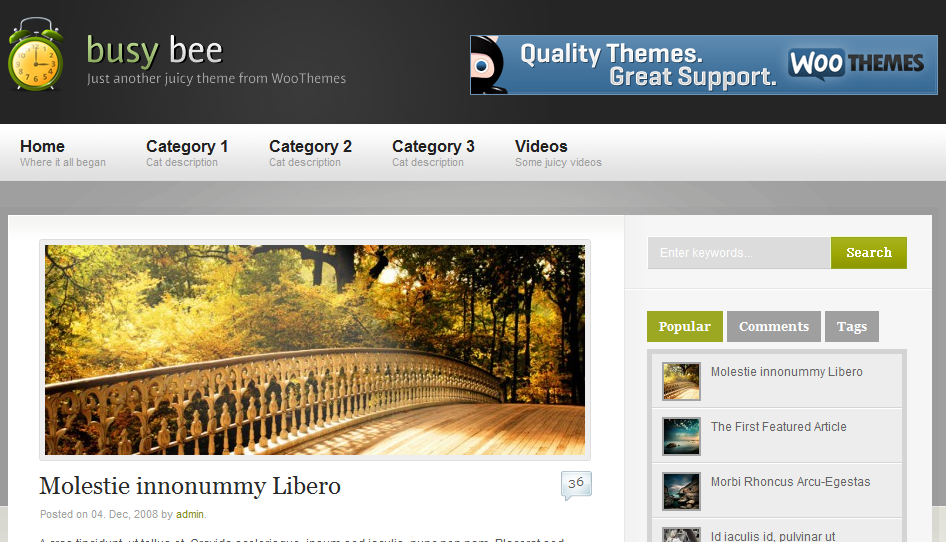Viewport: 946px width, 542px height.
Task: Click the Molestie innonummy Libero bridge thumbnail
Action: coord(681,381)
